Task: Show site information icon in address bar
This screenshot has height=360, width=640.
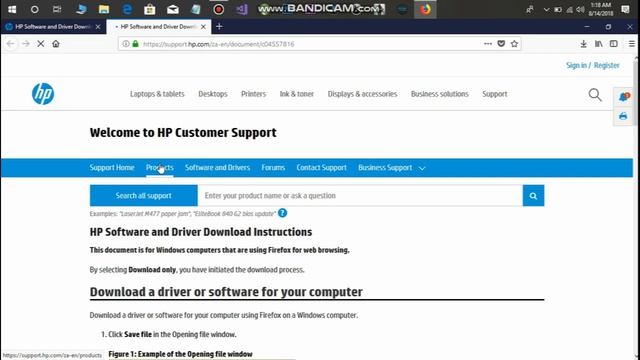Action: 126,44
